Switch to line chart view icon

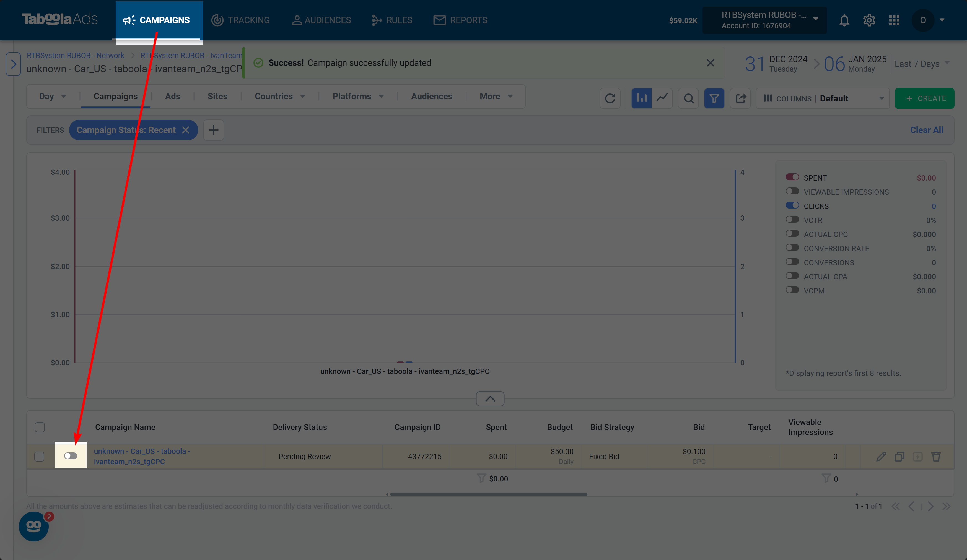pos(662,98)
